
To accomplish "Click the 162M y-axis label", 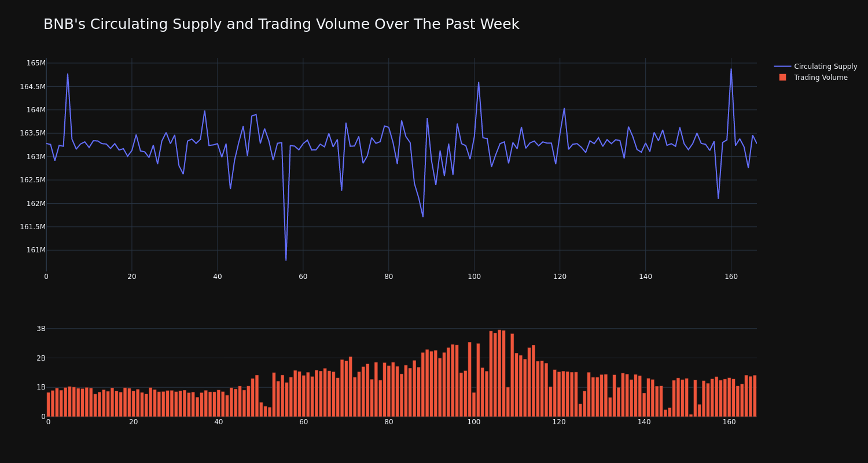I will [36, 204].
